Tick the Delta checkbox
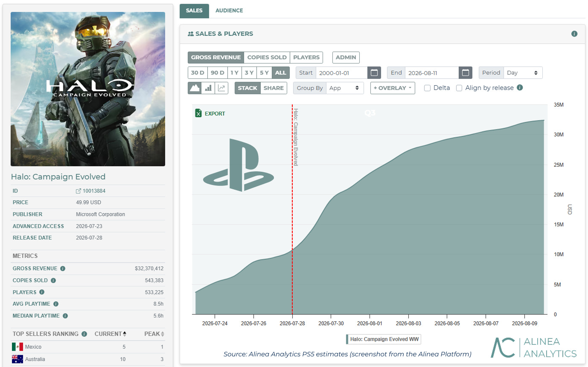 [x=427, y=88]
